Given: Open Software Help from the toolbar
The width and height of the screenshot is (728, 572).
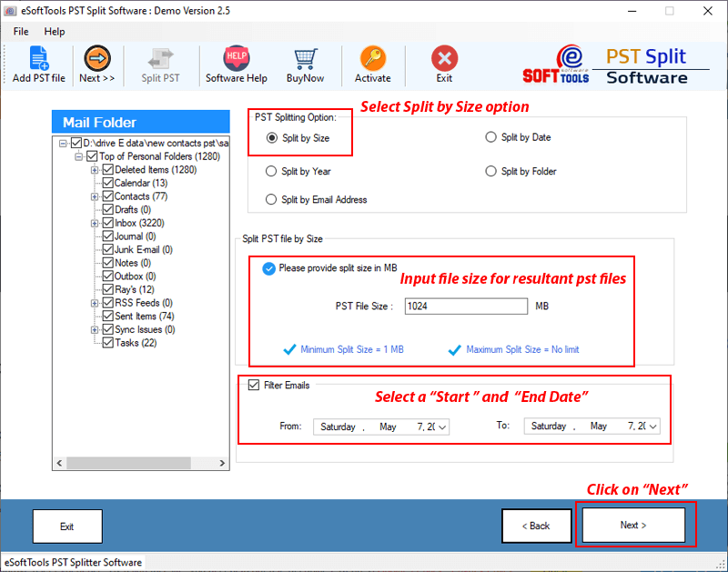Looking at the screenshot, I should pos(237,59).
